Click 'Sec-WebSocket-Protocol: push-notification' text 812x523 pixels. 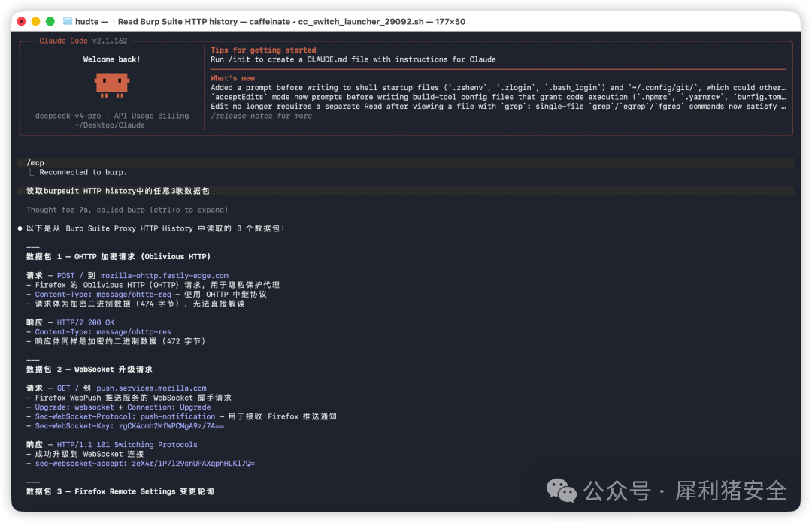[125, 416]
